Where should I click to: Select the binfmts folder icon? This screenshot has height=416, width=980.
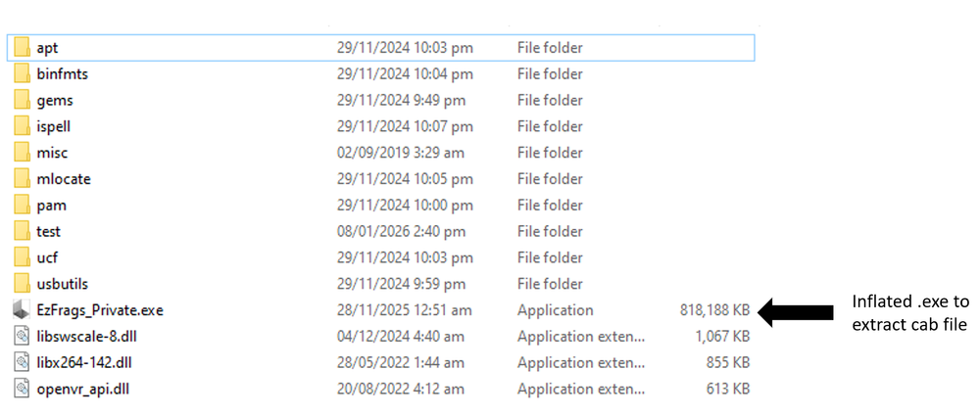(x=22, y=73)
